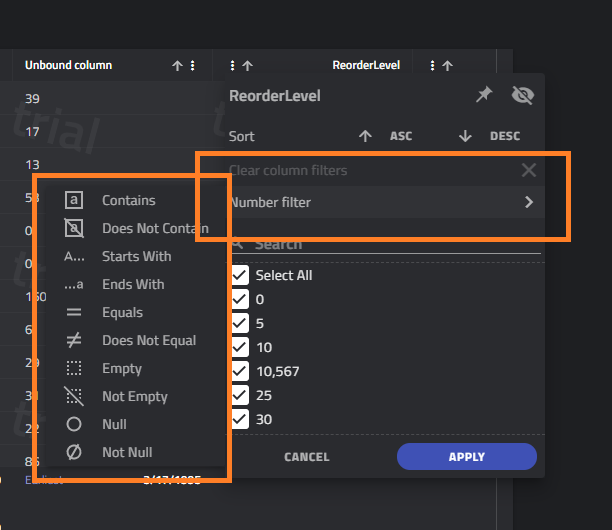The width and height of the screenshot is (612, 530).
Task: Choose the Ends With filter icon
Action: (74, 285)
